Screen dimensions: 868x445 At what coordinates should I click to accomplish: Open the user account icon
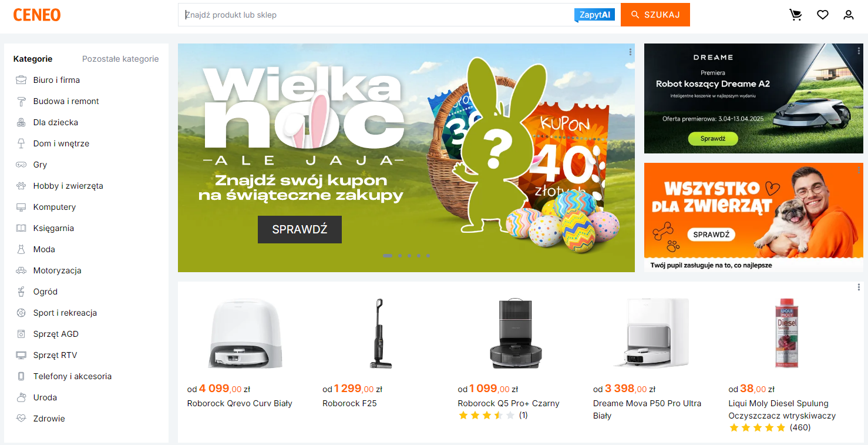pyautogui.click(x=849, y=15)
